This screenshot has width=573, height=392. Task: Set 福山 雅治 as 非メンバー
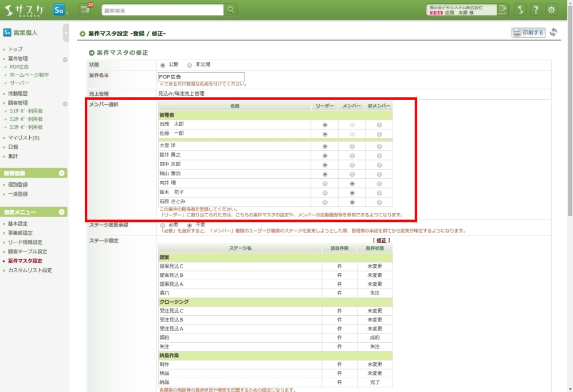pos(379,174)
